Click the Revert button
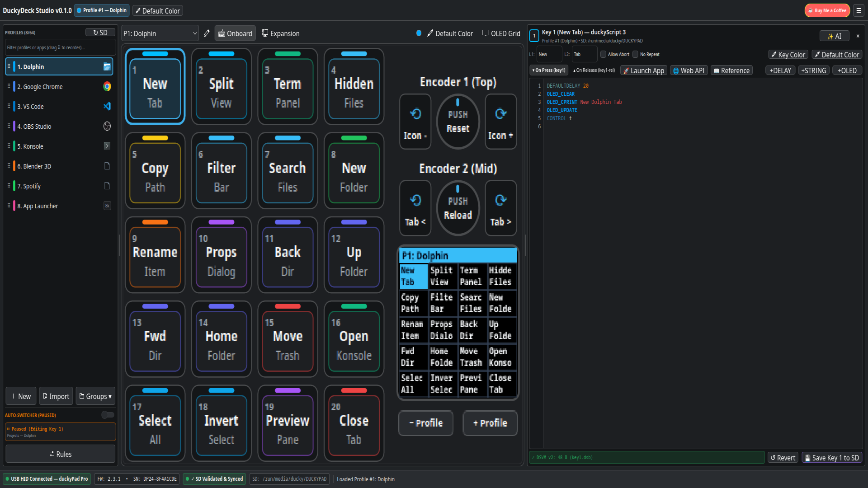Viewport: 868px width, 488px height. 783,458
